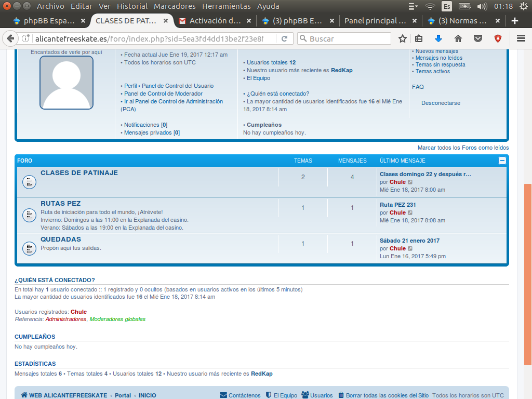Image resolution: width=532 pixels, height=399 pixels.
Task: Reload the current forum page
Action: pos(285,39)
